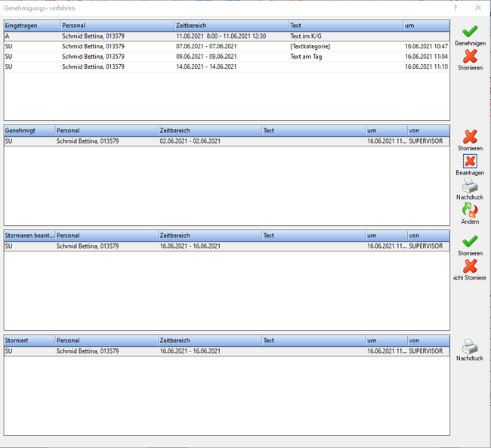Viewport: 491px width, 448px height.
Task: Click the green Genehmigen checkmark icon
Action: click(x=470, y=32)
